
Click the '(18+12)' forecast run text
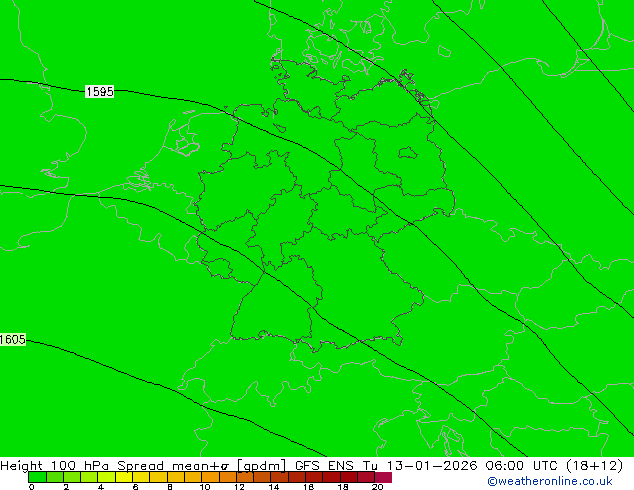pyautogui.click(x=595, y=466)
